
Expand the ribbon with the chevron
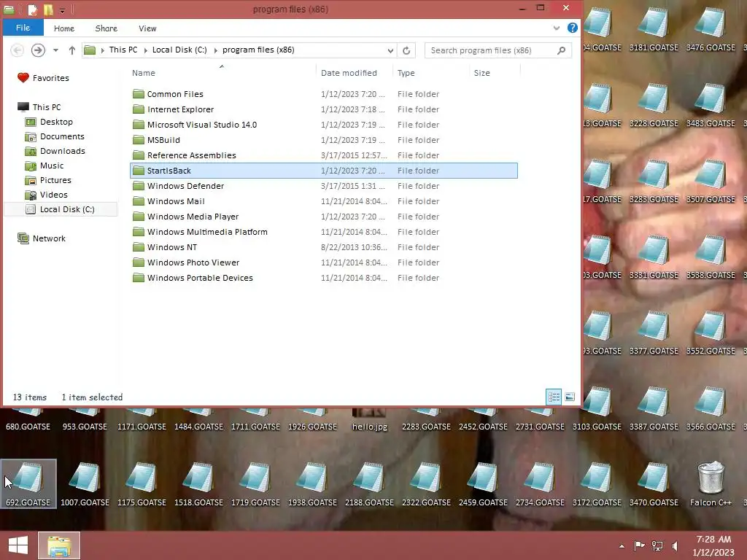557,28
